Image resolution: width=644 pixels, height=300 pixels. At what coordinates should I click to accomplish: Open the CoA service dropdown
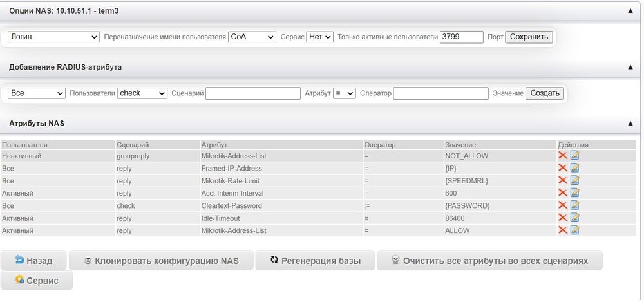252,37
